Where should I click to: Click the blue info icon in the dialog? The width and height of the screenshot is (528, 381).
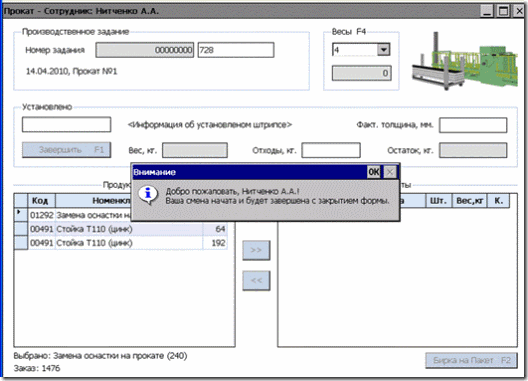click(147, 195)
